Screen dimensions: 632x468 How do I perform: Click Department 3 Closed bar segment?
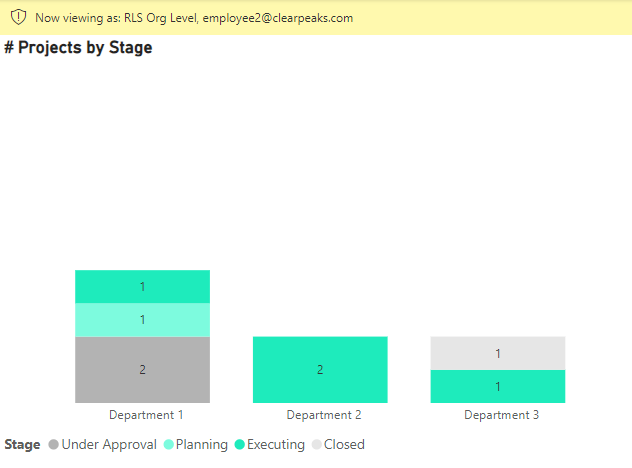(x=498, y=353)
